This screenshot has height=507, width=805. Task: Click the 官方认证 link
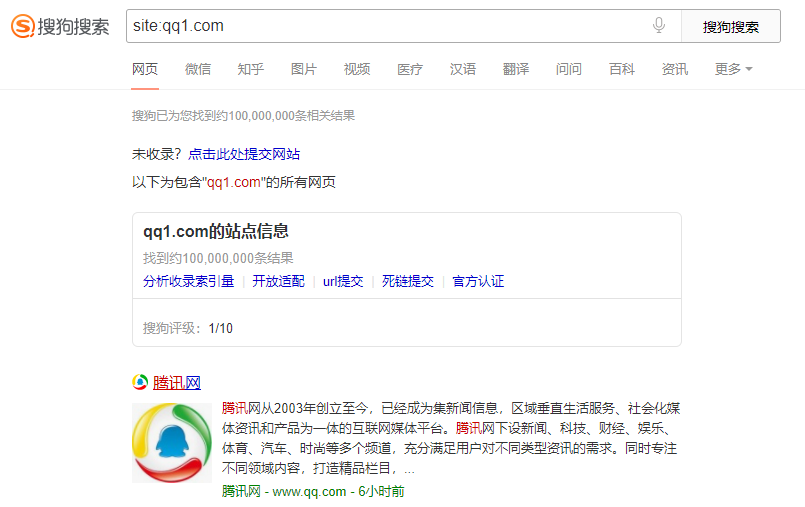[478, 281]
